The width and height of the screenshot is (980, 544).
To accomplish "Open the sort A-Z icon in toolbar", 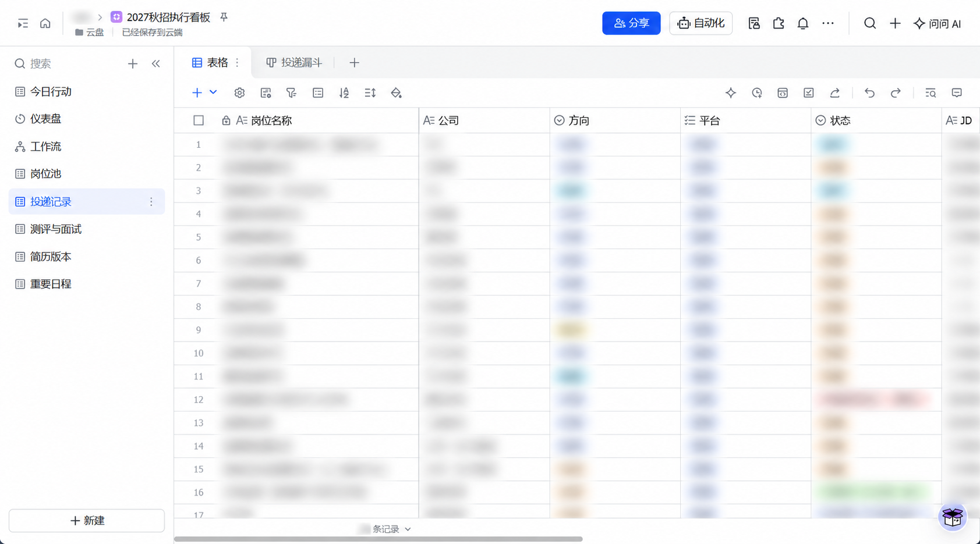I will (x=344, y=93).
